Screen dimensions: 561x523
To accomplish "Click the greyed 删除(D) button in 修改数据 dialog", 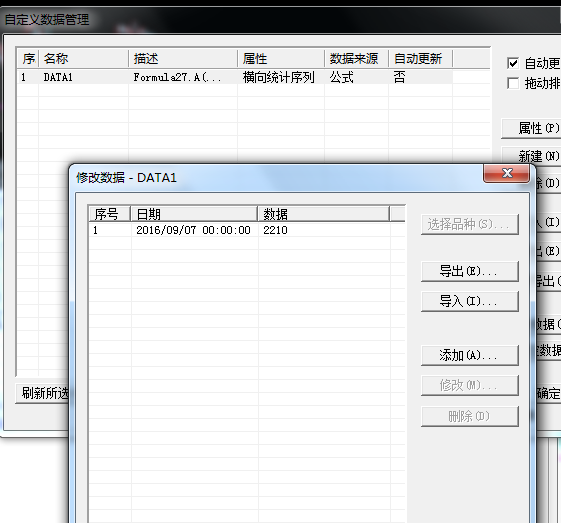I will [470, 416].
